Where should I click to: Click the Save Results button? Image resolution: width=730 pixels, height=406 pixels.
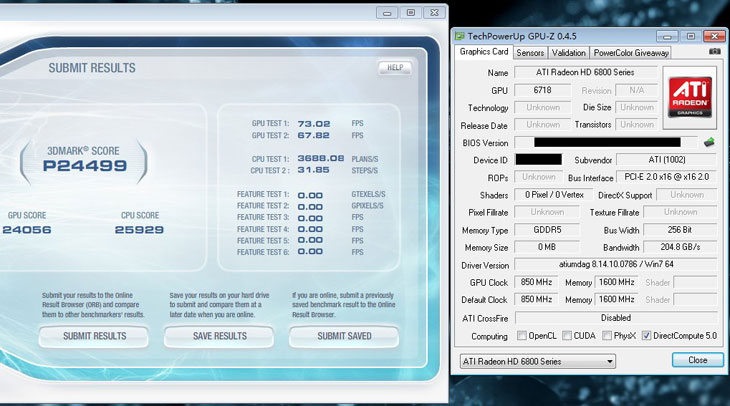point(219,336)
